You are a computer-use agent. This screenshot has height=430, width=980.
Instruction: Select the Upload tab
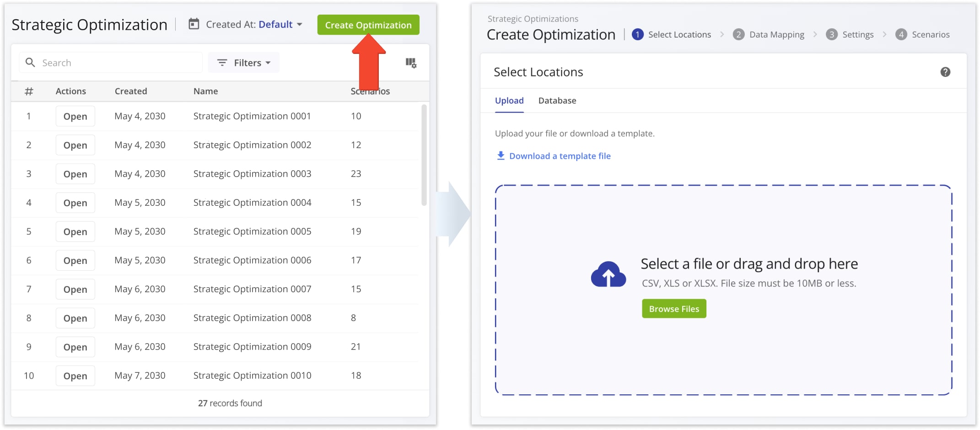tap(509, 101)
